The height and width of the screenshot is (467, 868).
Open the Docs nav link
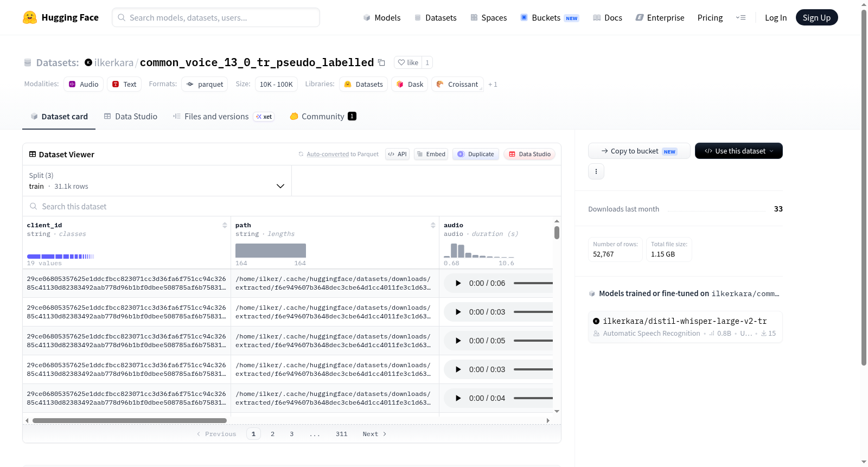(x=607, y=17)
